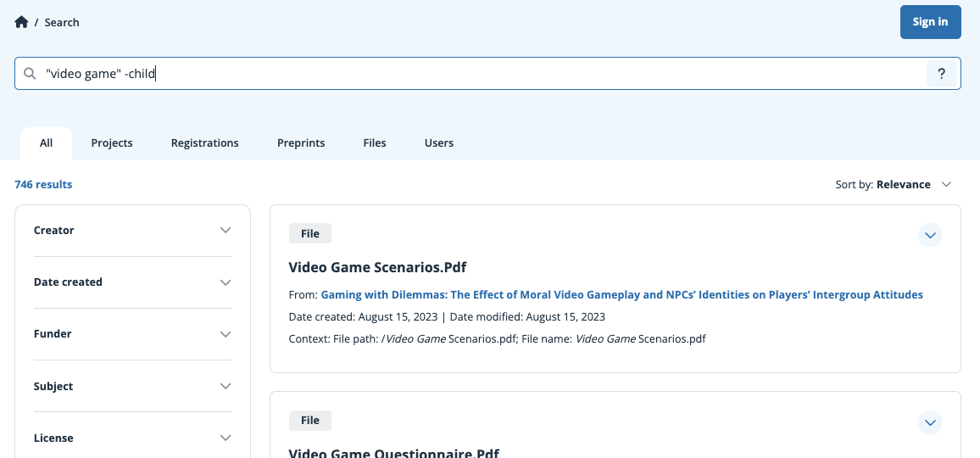This screenshot has width=980, height=458.
Task: Expand the Date created filter
Action: point(132,282)
